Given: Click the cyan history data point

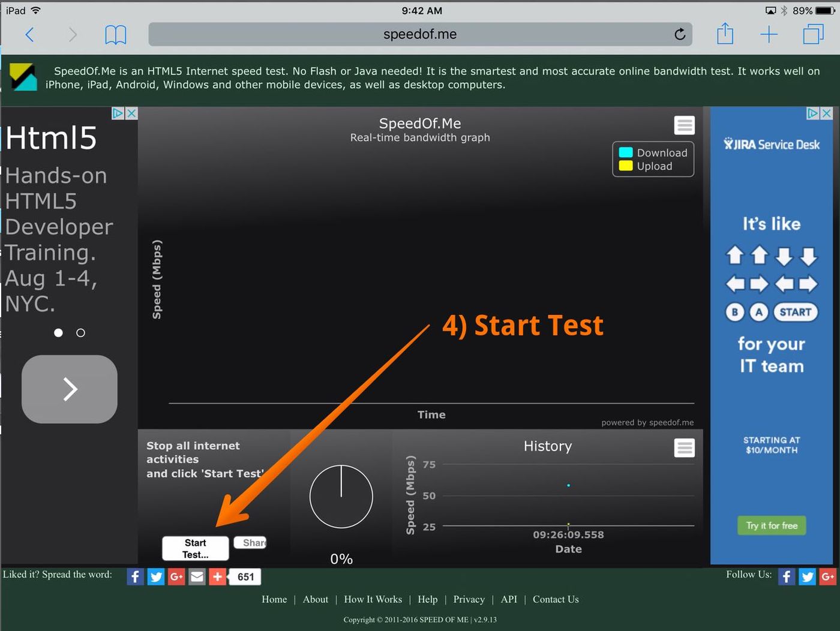Looking at the screenshot, I should 568,485.
